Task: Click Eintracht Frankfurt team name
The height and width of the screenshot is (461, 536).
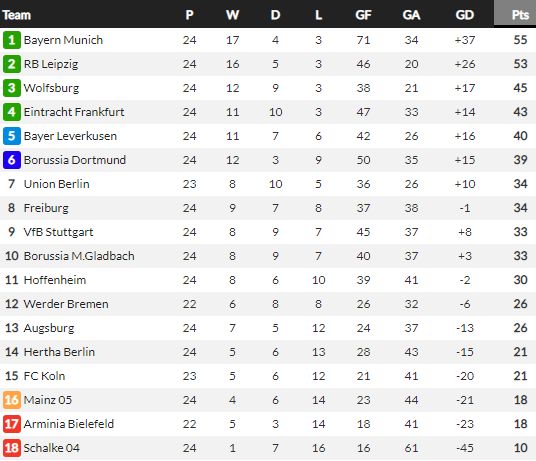Action: pyautogui.click(x=74, y=112)
